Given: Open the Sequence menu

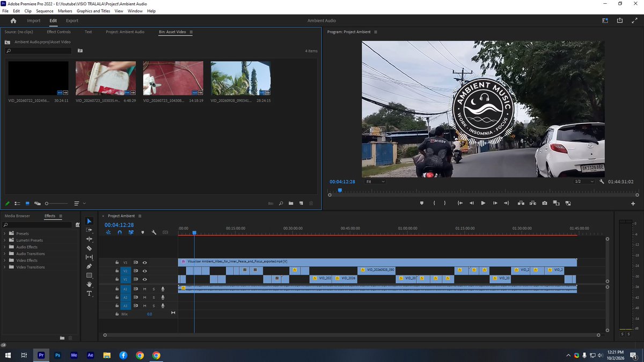Looking at the screenshot, I should (x=45, y=11).
